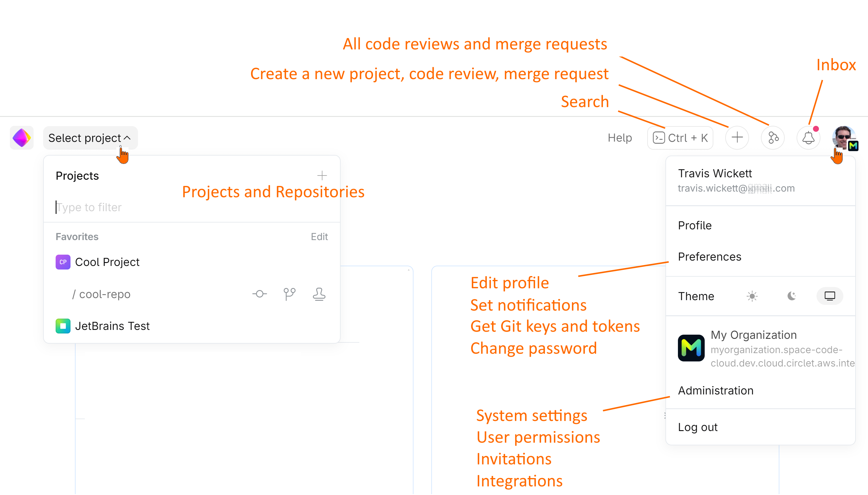Open the notifications bell inbox
Screen dimensions: 868x495
[x=808, y=138]
